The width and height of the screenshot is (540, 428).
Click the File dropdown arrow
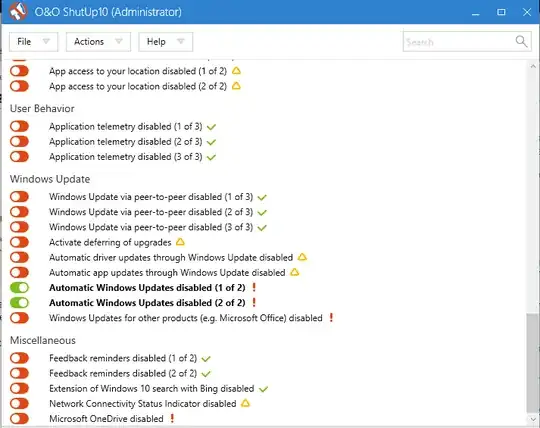click(46, 41)
